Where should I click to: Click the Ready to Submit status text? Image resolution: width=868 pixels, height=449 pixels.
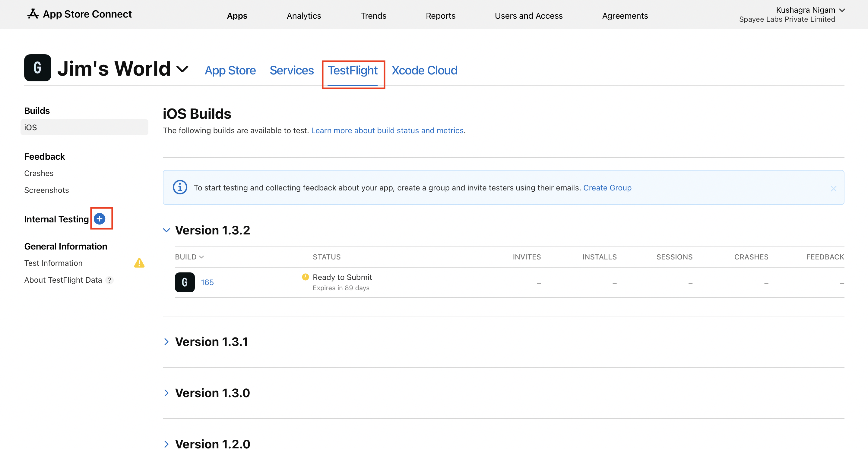pos(342,277)
